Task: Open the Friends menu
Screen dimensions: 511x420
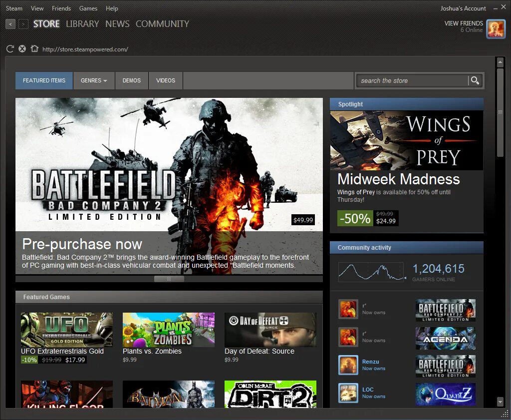Action: point(61,8)
